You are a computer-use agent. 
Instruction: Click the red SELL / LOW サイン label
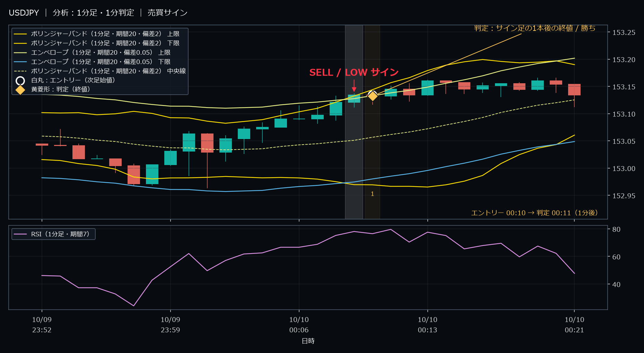(x=354, y=72)
